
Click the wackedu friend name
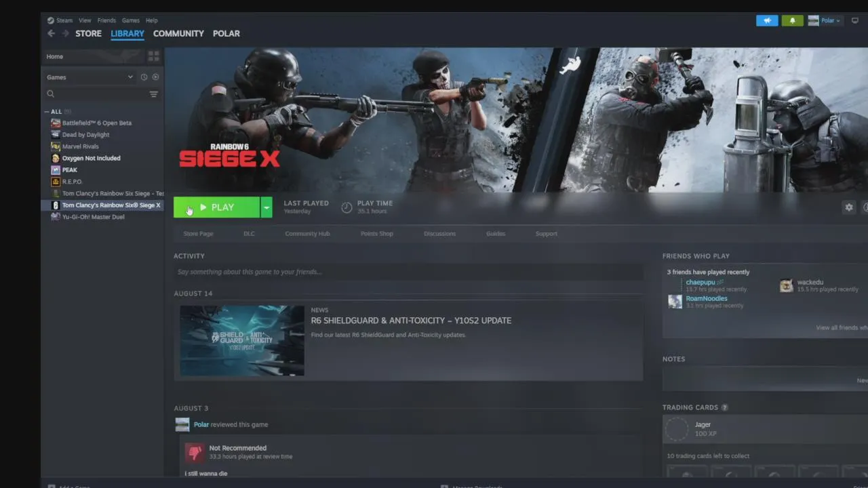810,282
